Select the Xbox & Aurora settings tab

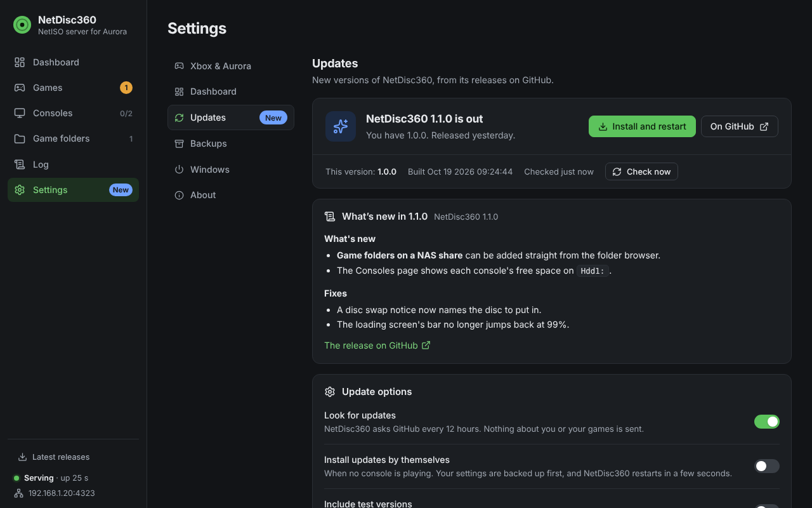(231, 66)
